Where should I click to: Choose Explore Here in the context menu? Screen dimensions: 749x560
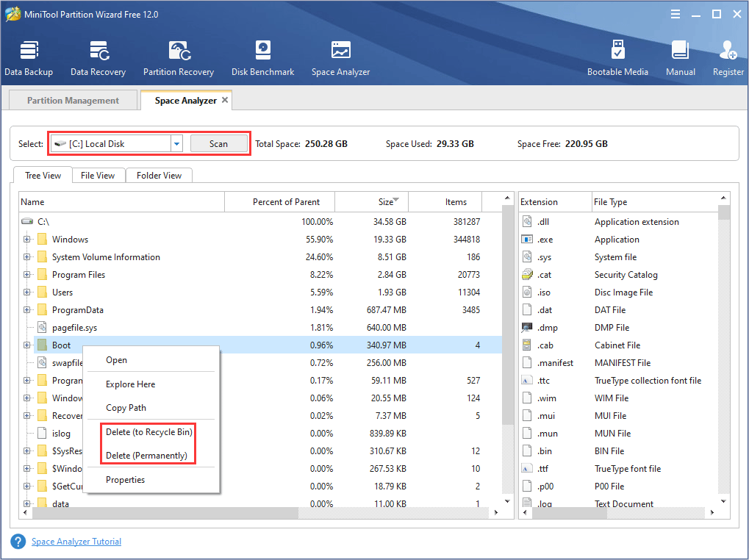pyautogui.click(x=151, y=384)
